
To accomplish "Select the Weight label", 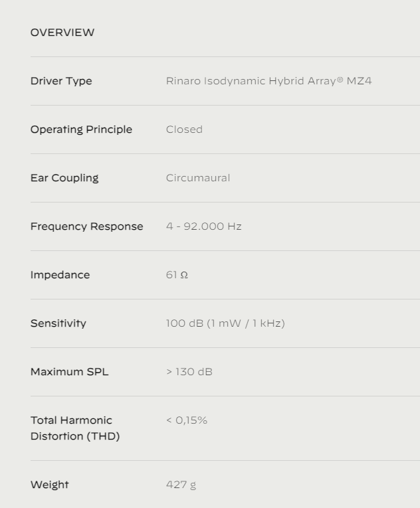I will pos(50,485).
